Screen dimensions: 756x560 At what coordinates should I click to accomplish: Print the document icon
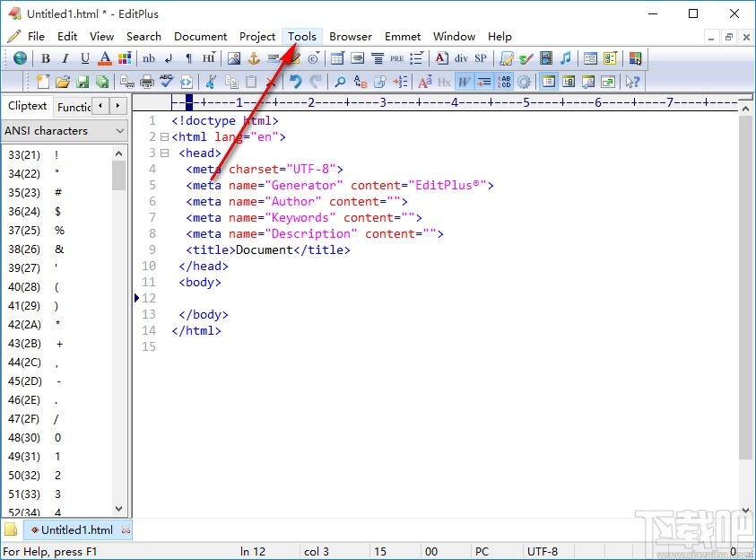[x=146, y=82]
